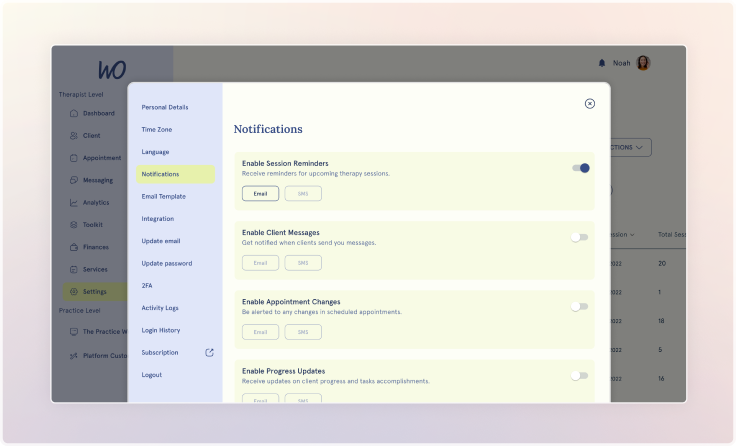Toggle on Progress Updates notifications
This screenshot has height=446, width=736.
point(580,376)
